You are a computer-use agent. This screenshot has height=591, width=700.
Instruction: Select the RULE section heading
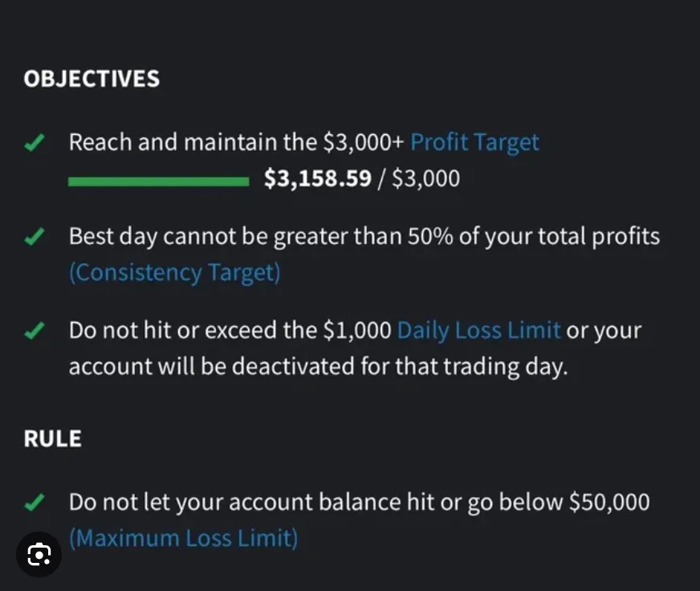(x=53, y=438)
